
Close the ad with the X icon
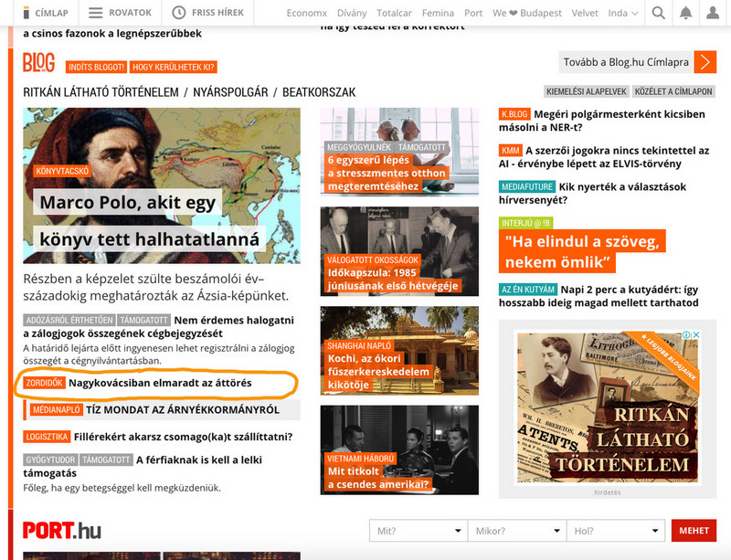coord(696,334)
